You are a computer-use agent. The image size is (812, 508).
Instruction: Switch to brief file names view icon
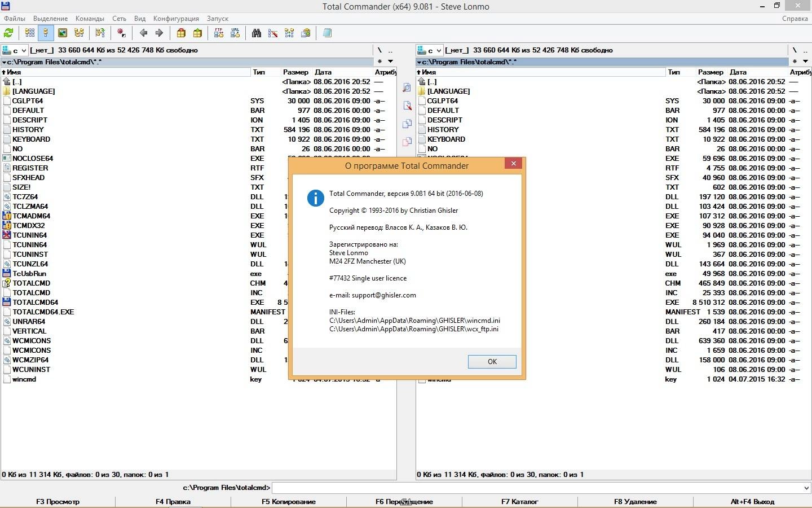30,33
